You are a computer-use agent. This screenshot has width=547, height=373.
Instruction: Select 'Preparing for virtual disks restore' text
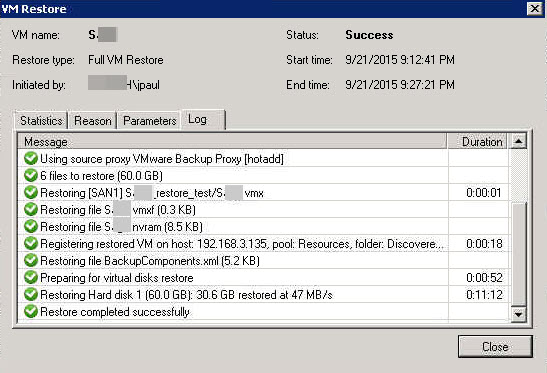pos(117,278)
